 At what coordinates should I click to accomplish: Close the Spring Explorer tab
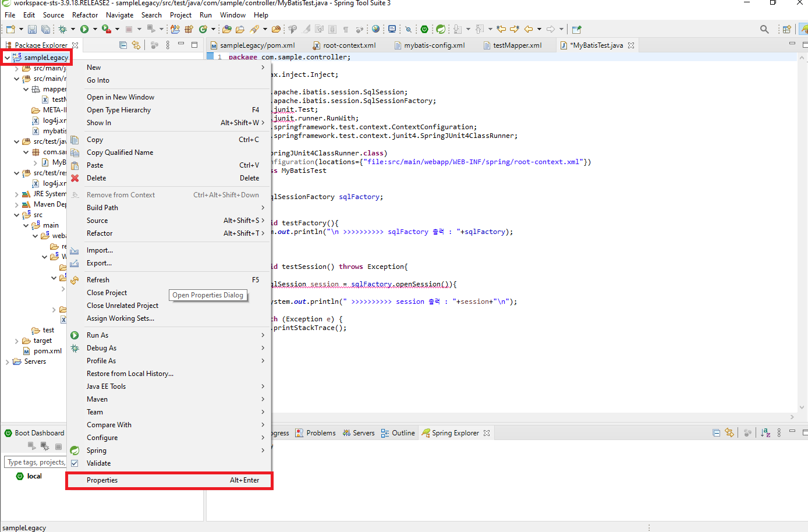click(x=487, y=433)
